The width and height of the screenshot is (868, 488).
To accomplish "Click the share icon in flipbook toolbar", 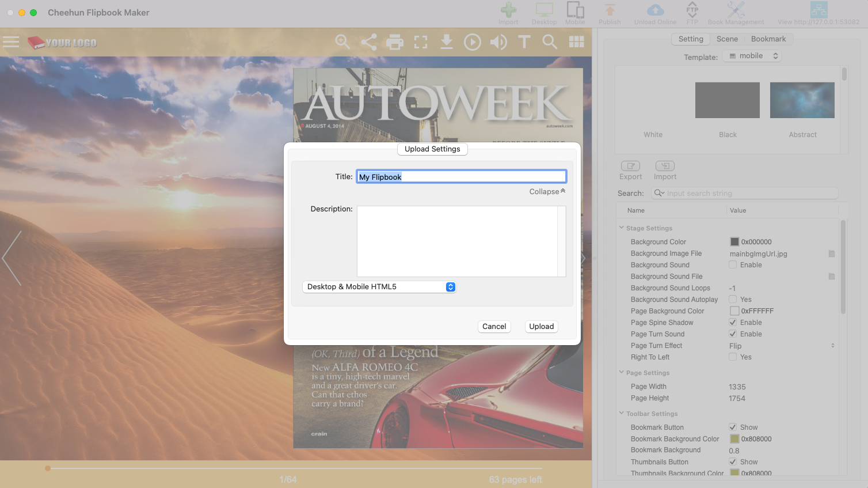I will pyautogui.click(x=368, y=42).
